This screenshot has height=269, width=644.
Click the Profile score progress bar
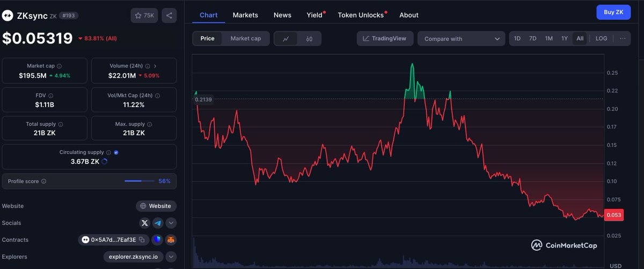click(140, 181)
